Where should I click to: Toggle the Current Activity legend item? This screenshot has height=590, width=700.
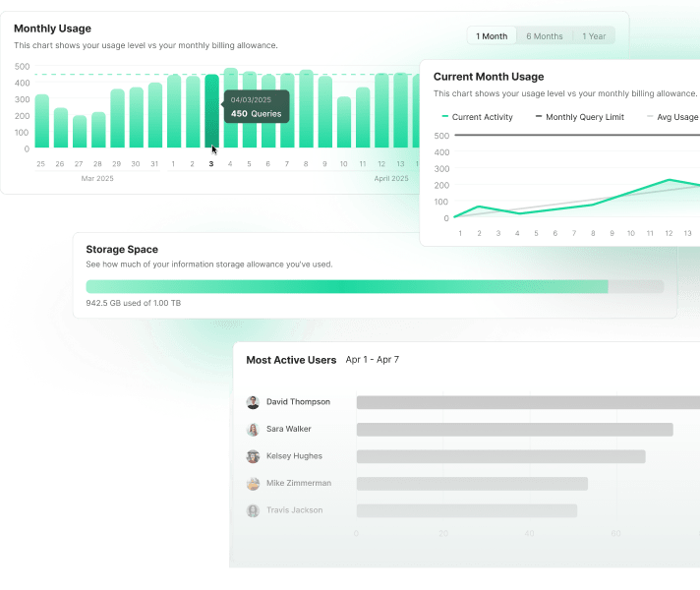click(477, 117)
